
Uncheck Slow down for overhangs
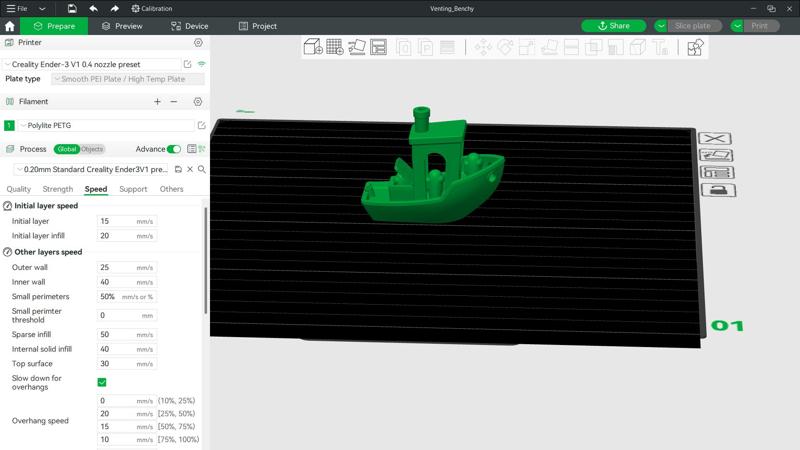[x=102, y=382]
